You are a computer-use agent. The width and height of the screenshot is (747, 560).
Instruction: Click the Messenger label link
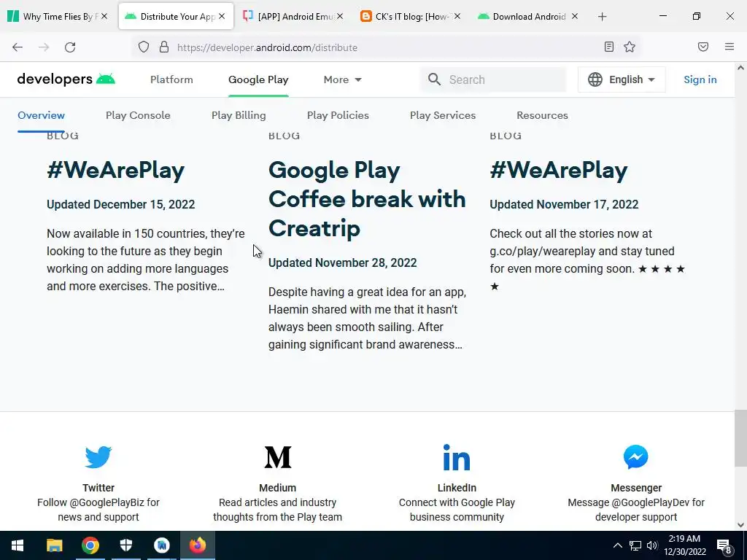point(636,488)
